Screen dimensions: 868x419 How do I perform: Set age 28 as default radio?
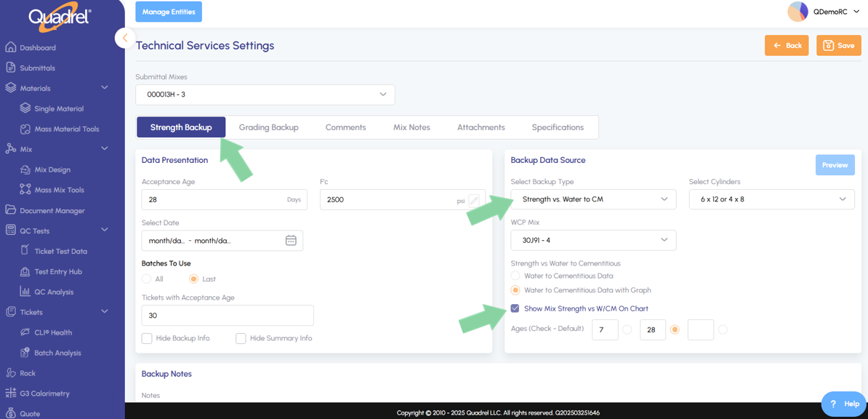(x=674, y=330)
